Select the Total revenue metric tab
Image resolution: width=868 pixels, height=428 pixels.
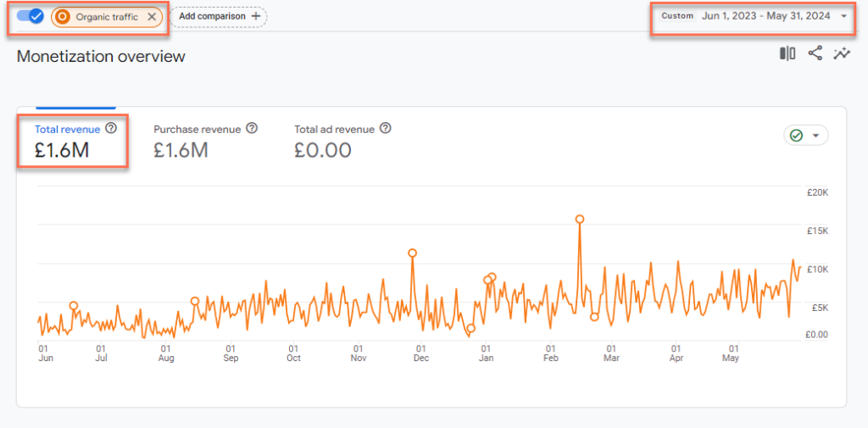pos(67,130)
